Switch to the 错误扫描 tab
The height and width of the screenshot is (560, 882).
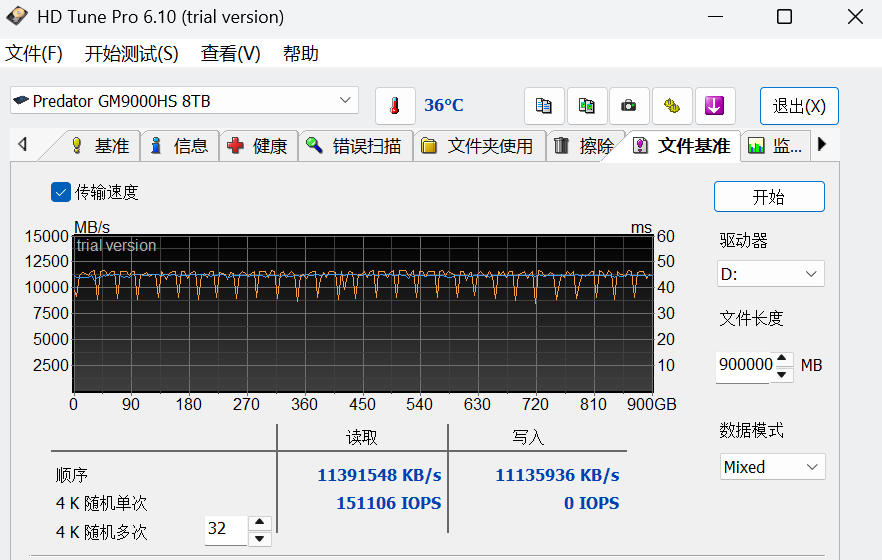pos(356,146)
